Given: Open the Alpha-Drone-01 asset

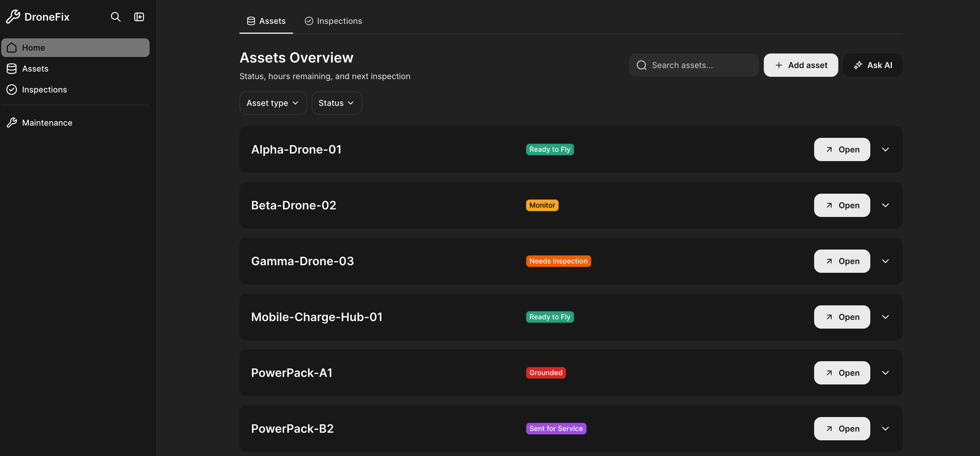Looking at the screenshot, I should [842, 150].
